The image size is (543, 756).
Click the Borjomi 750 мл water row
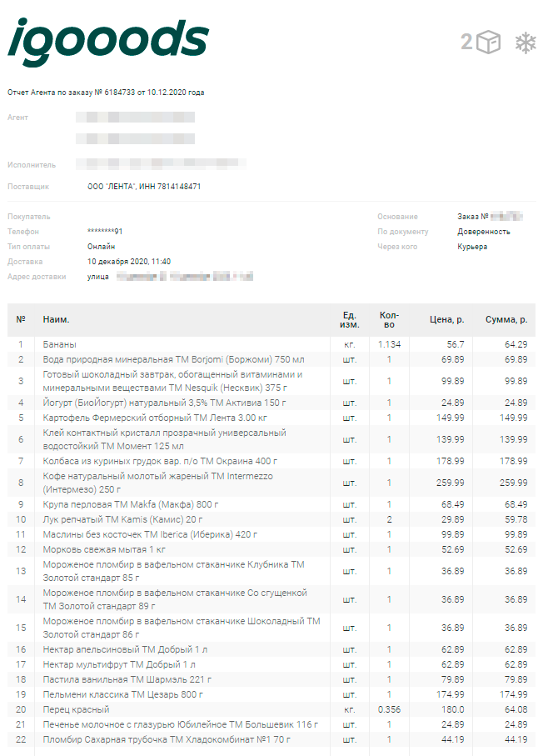point(173,359)
